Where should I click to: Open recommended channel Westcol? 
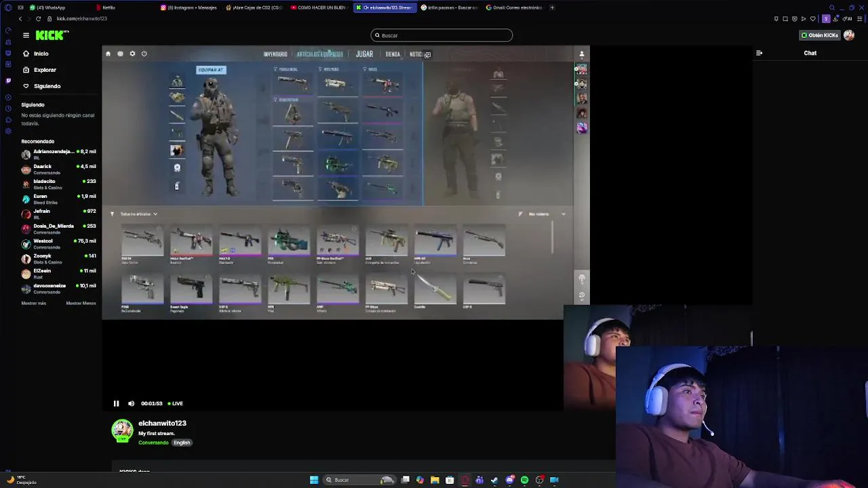59,243
